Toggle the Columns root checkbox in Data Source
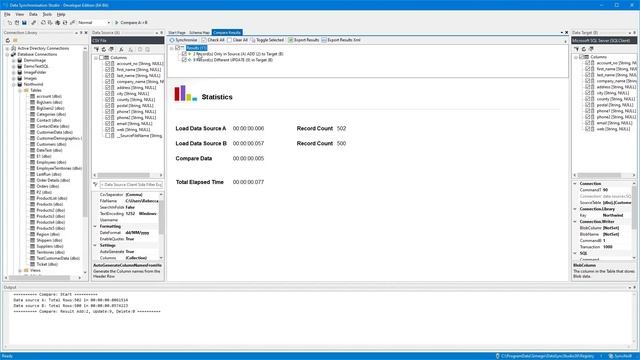 coord(102,58)
